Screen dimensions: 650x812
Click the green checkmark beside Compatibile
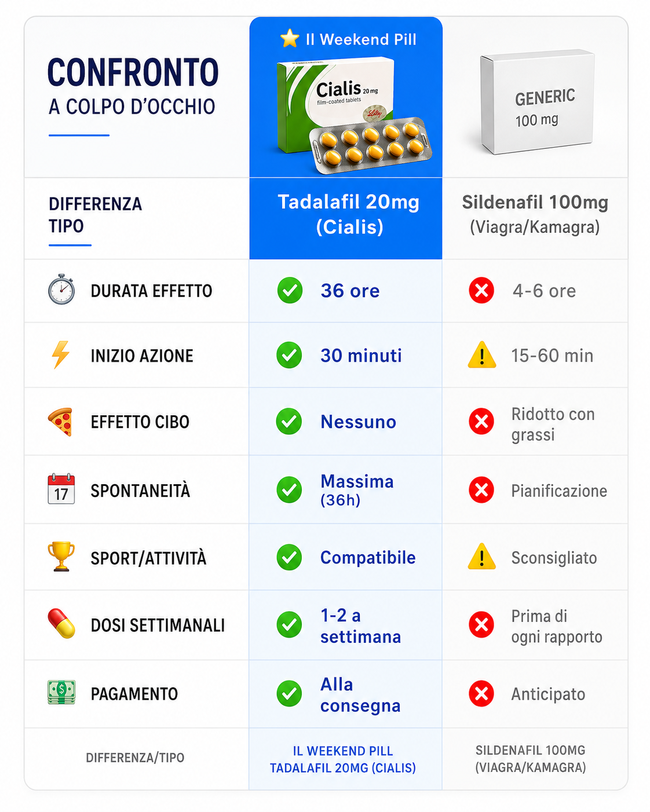[x=289, y=557]
